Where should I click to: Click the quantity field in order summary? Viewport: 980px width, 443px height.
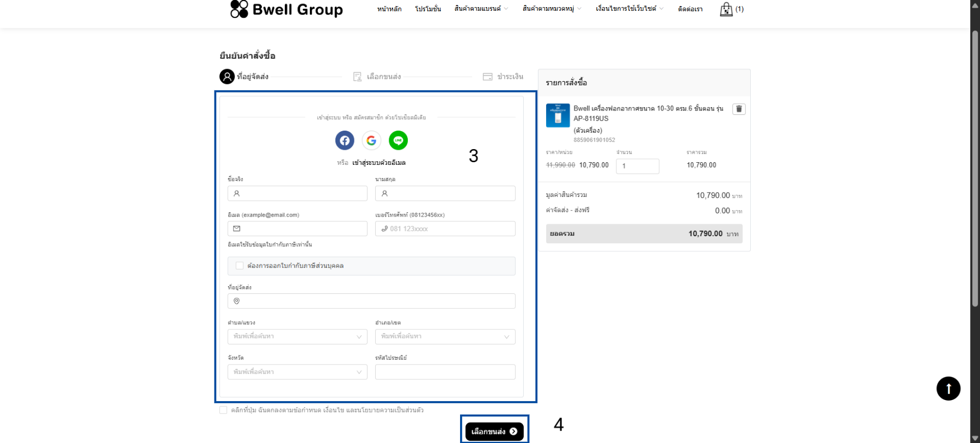point(637,166)
